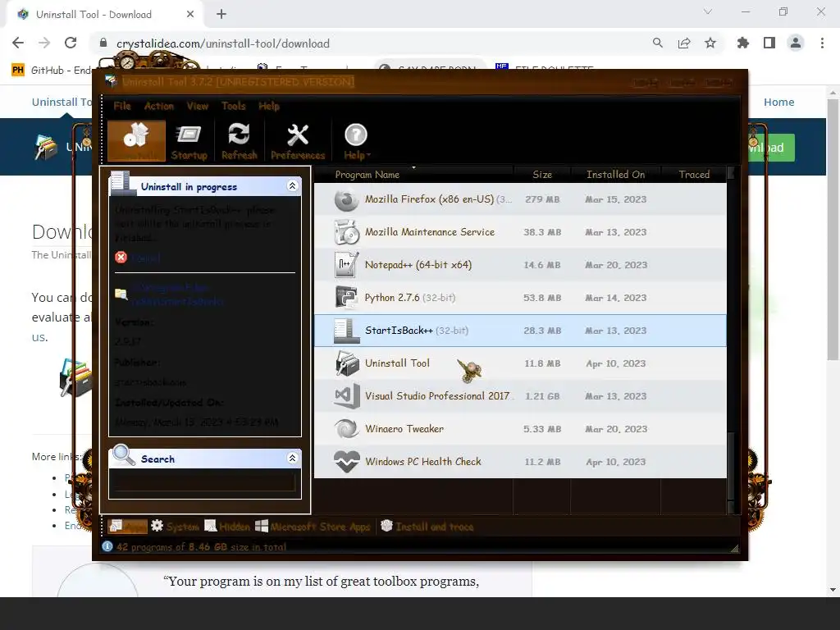Click the green Download button on webpage

771,148
